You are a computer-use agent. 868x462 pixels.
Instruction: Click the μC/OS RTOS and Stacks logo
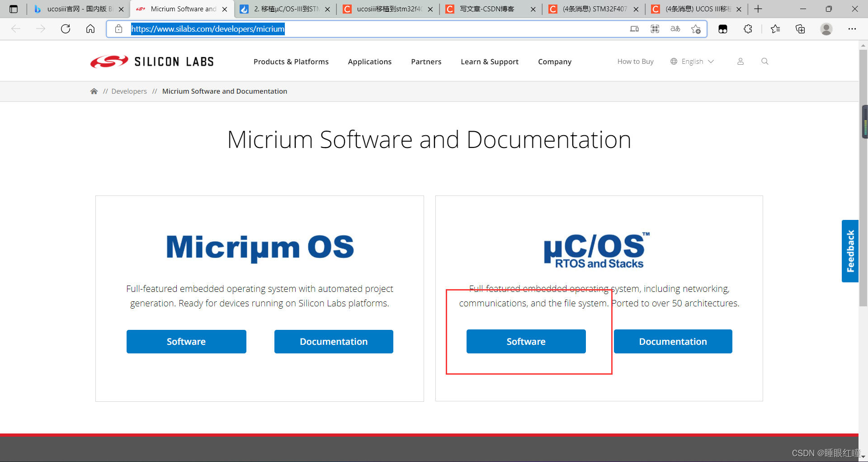(x=597, y=251)
